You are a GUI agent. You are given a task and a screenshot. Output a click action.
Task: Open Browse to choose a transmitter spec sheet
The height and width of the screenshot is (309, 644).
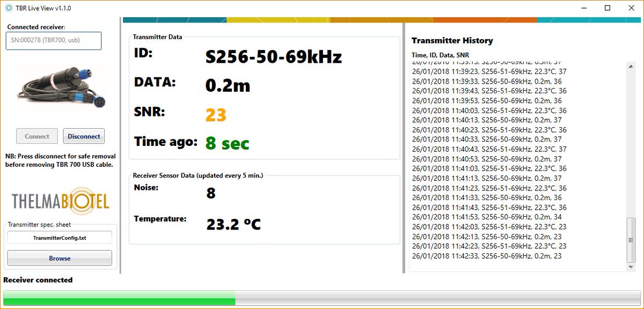[x=59, y=258]
